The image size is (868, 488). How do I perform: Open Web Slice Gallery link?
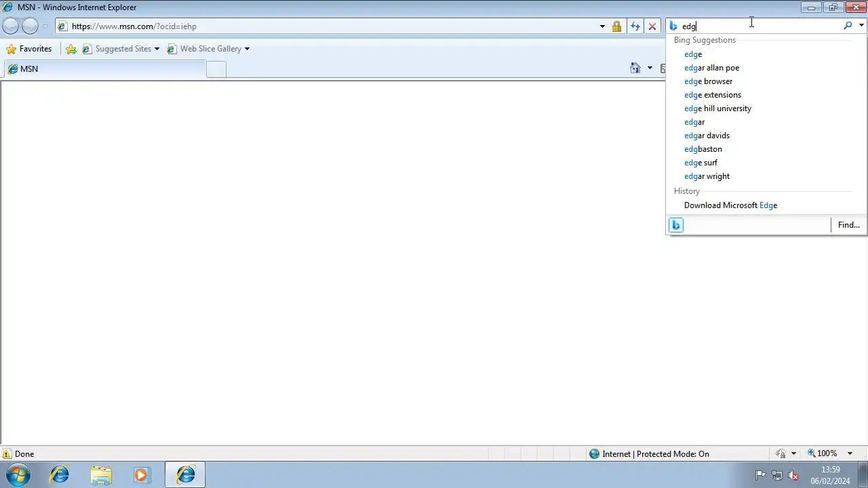tap(204, 49)
